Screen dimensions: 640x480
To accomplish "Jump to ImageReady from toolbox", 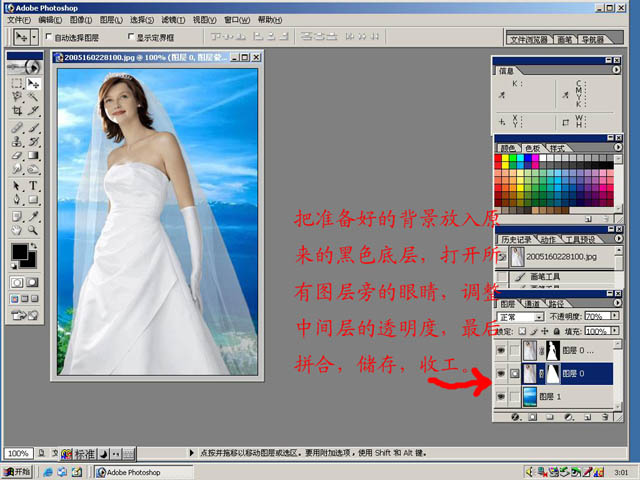I will coord(24,315).
